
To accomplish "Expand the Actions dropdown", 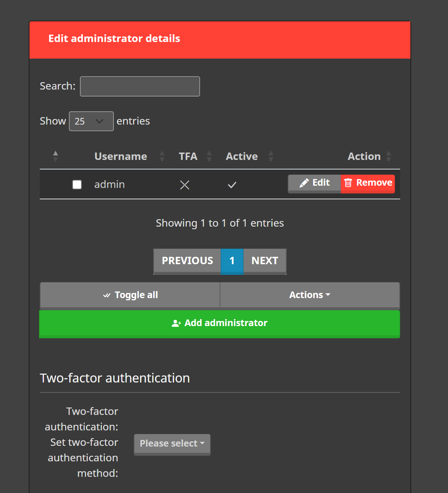I will click(x=310, y=295).
